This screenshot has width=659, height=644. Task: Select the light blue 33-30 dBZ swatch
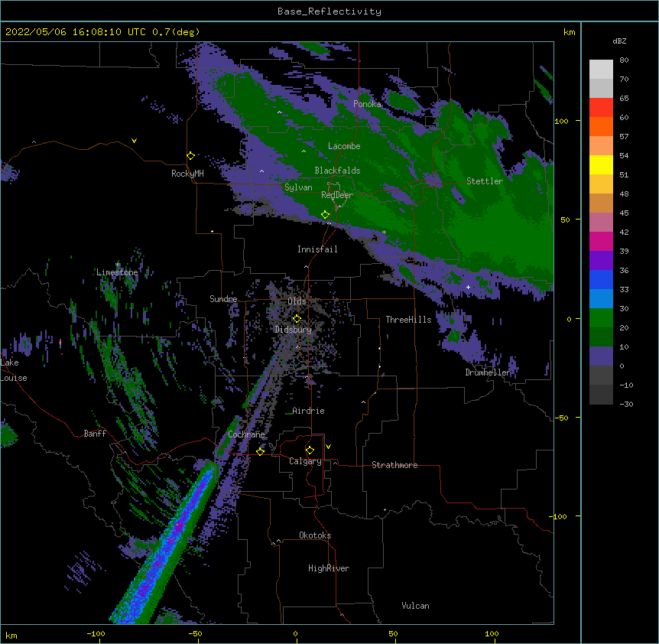tap(601, 298)
